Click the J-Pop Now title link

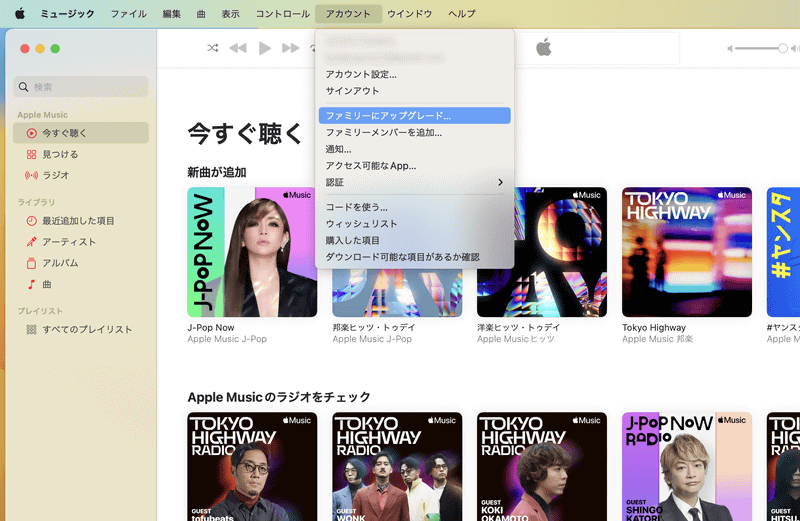pyautogui.click(x=211, y=328)
